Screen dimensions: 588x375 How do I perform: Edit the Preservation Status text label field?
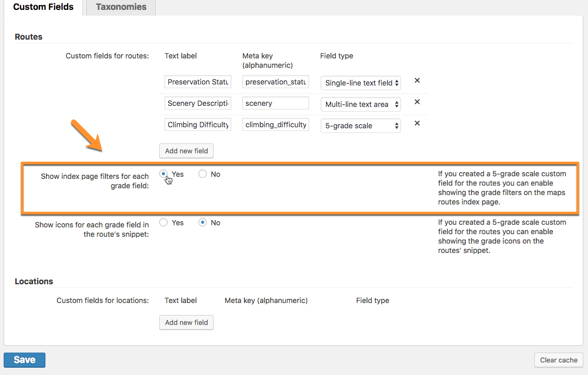[198, 82]
